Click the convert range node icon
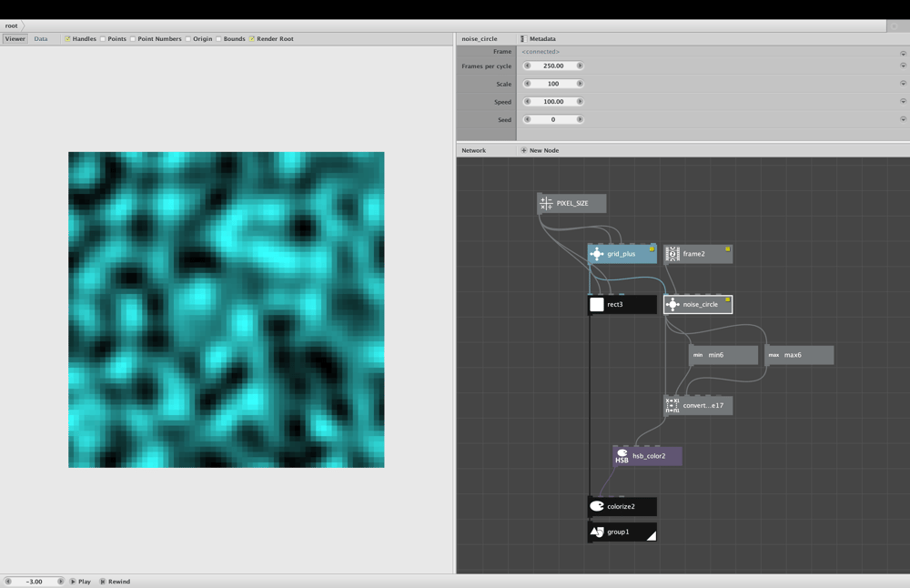This screenshot has height=588, width=910. (672, 405)
